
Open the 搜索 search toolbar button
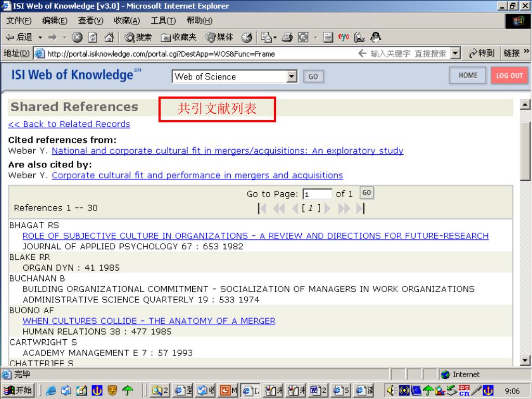[138, 37]
